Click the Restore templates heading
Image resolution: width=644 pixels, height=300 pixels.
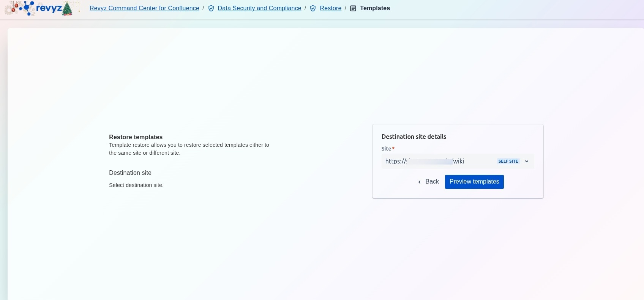136,137
